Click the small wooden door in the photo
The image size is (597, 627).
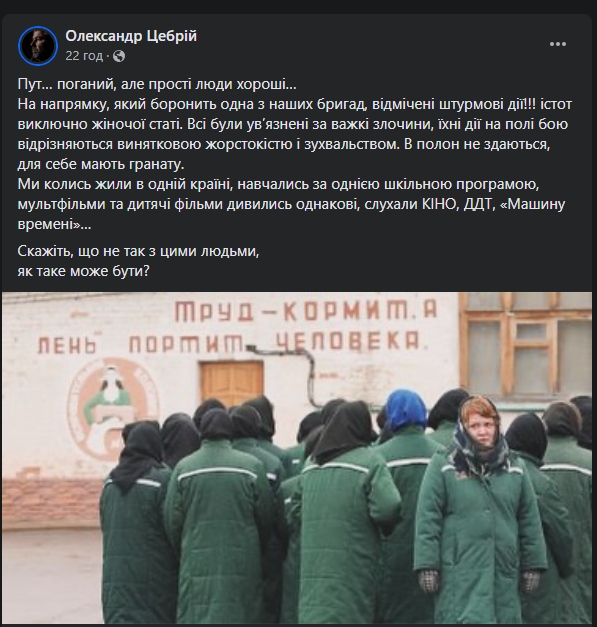coord(232,383)
